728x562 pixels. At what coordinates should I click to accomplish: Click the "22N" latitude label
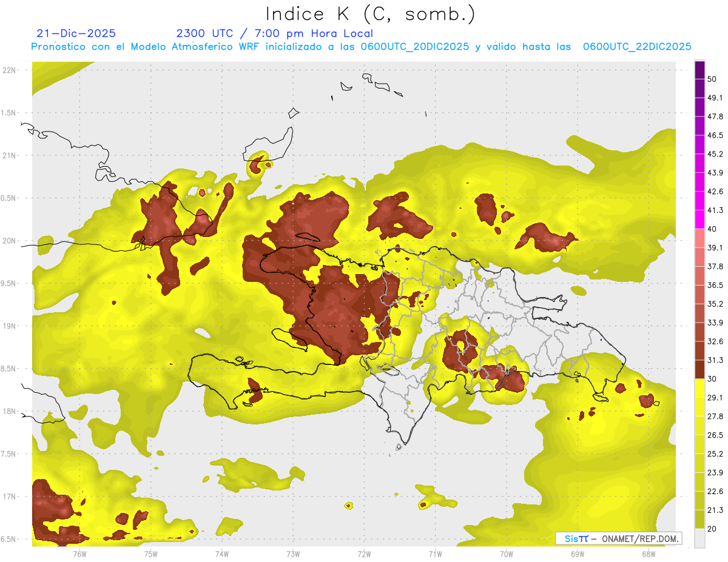point(10,70)
